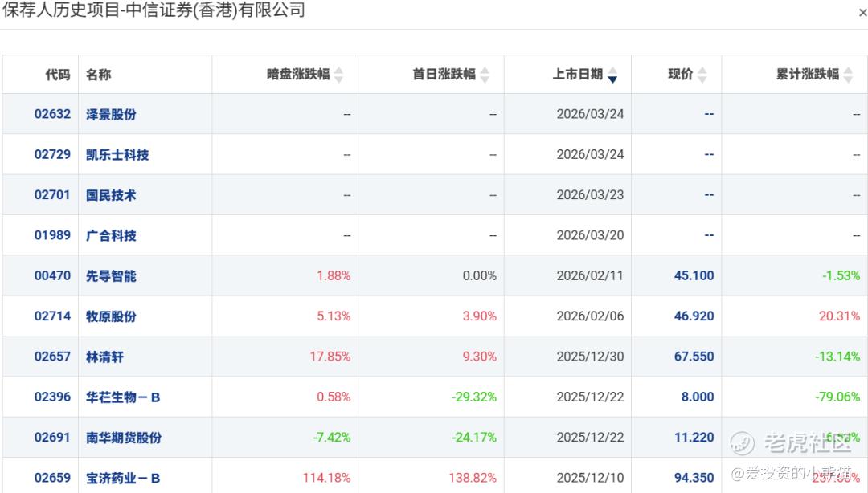The image size is (868, 493).
Task: Select 先导智能 grey-market change 1.88%
Action: point(334,275)
